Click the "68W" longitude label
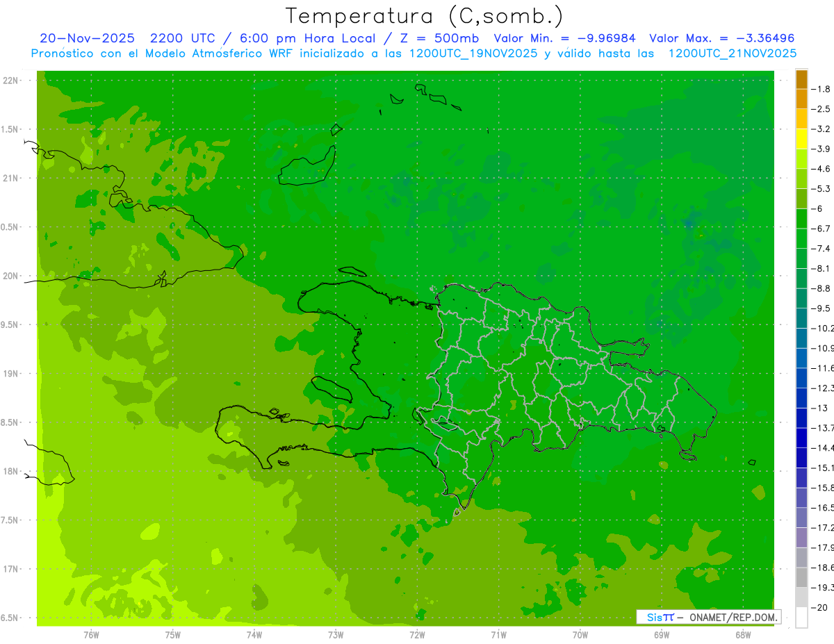 (x=742, y=635)
